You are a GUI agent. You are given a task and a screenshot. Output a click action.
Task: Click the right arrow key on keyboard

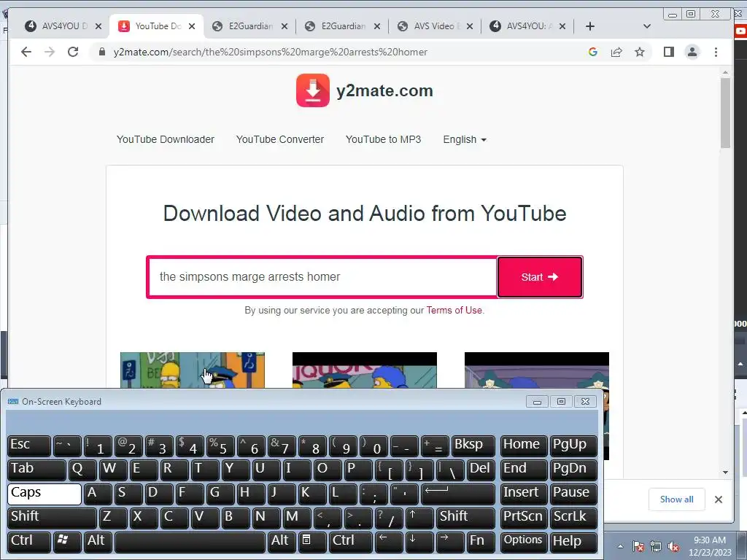(450, 542)
